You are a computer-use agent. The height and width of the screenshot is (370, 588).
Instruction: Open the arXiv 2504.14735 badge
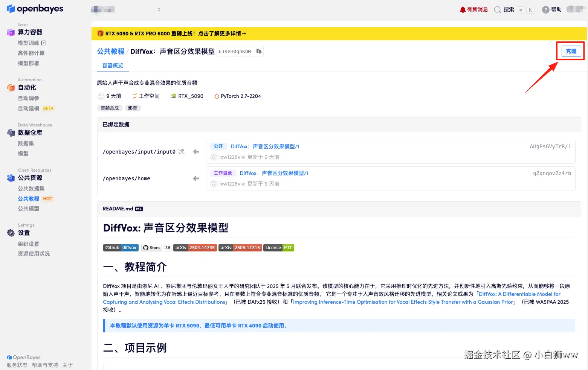[195, 248]
